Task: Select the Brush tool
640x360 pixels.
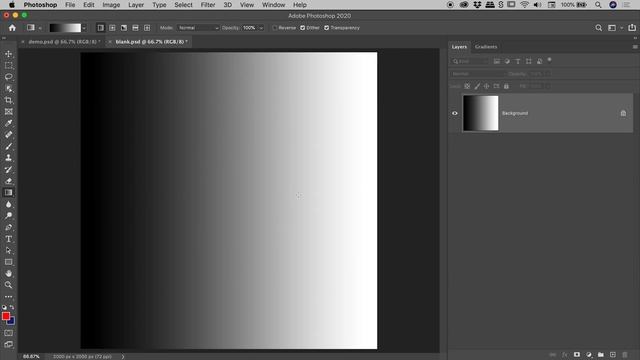Action: coord(9,146)
